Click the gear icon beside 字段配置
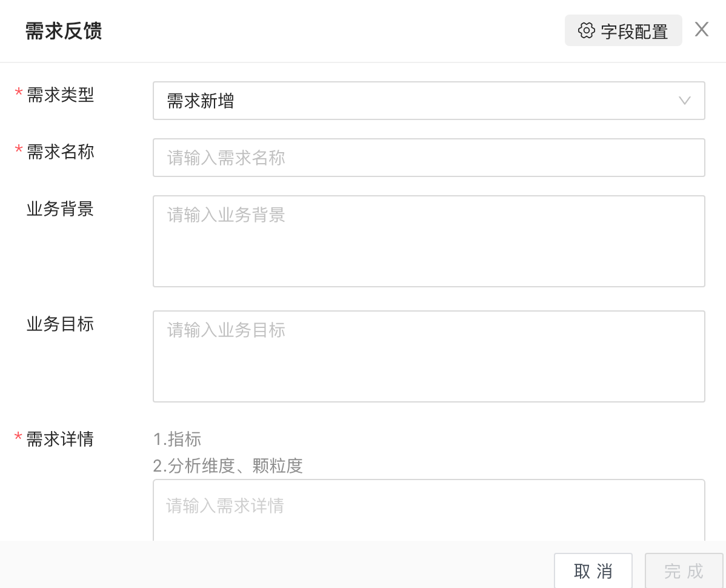The image size is (726, 588). click(x=586, y=30)
